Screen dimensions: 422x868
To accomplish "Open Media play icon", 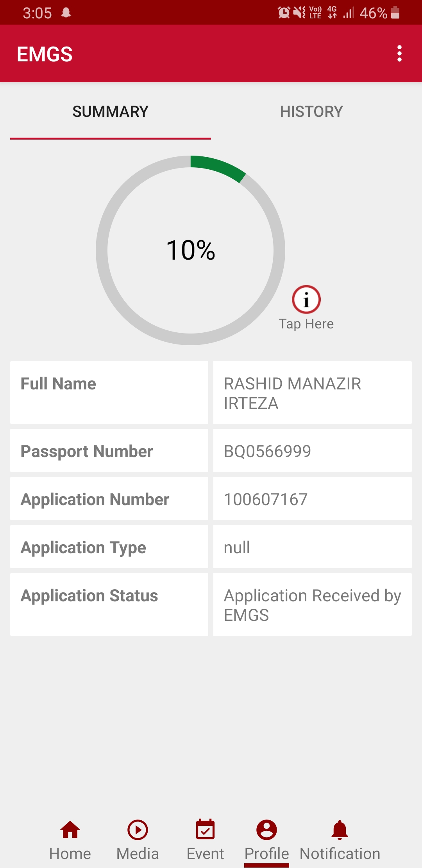I will pyautogui.click(x=138, y=830).
